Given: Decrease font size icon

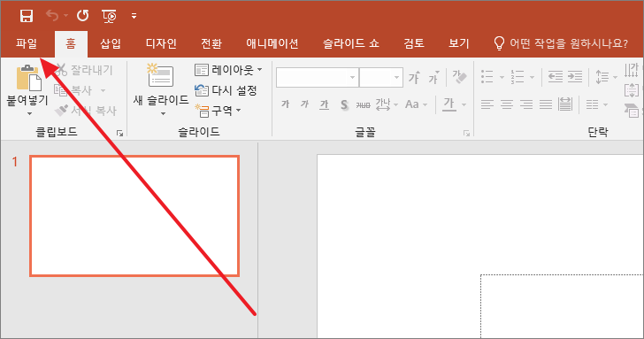Looking at the screenshot, I should click(x=433, y=77).
